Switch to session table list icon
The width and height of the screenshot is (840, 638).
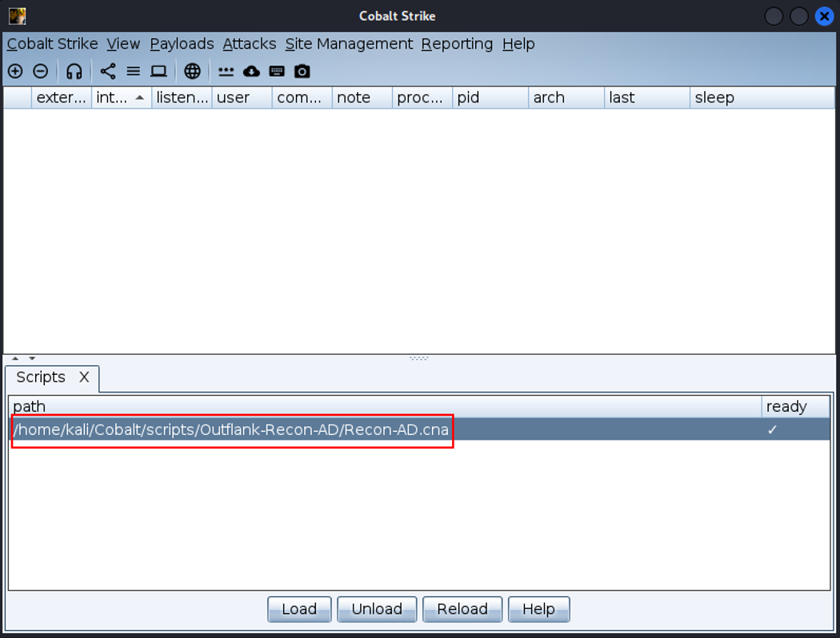[133, 71]
